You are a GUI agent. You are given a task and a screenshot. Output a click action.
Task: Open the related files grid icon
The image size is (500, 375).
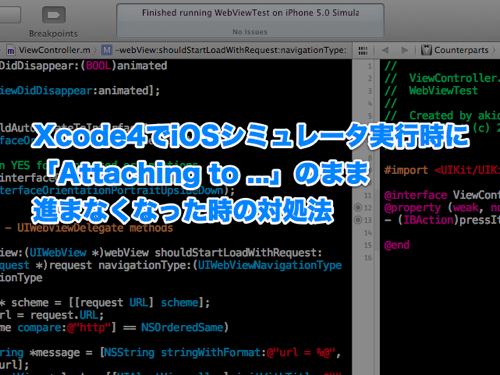[x=363, y=50]
